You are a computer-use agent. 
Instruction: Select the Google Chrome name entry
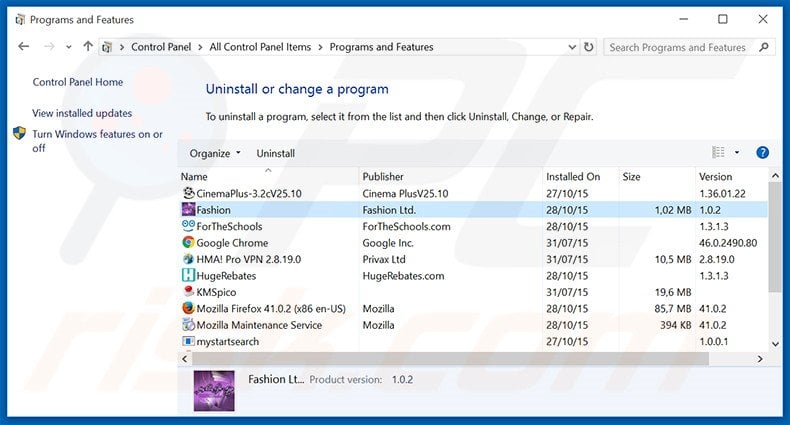pyautogui.click(x=232, y=243)
